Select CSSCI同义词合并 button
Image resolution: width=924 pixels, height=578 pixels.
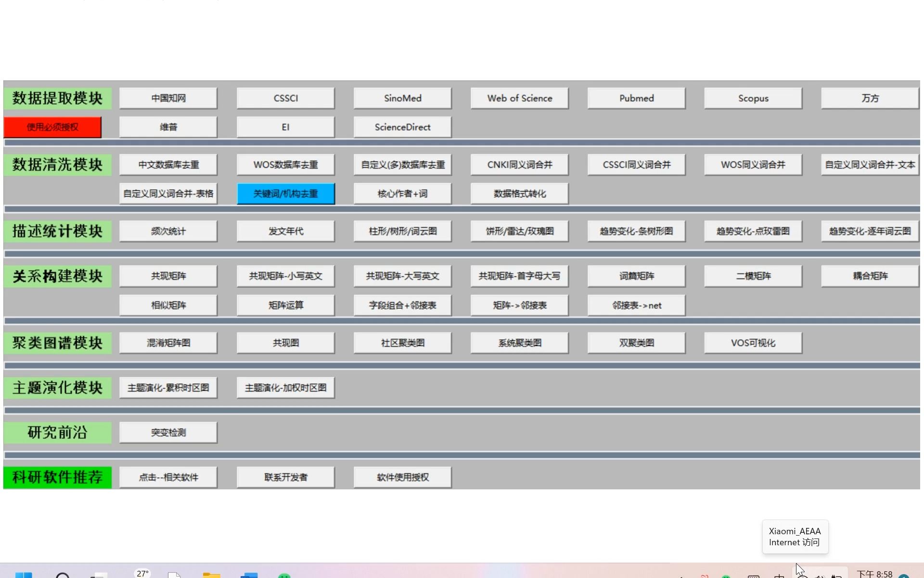[637, 165]
